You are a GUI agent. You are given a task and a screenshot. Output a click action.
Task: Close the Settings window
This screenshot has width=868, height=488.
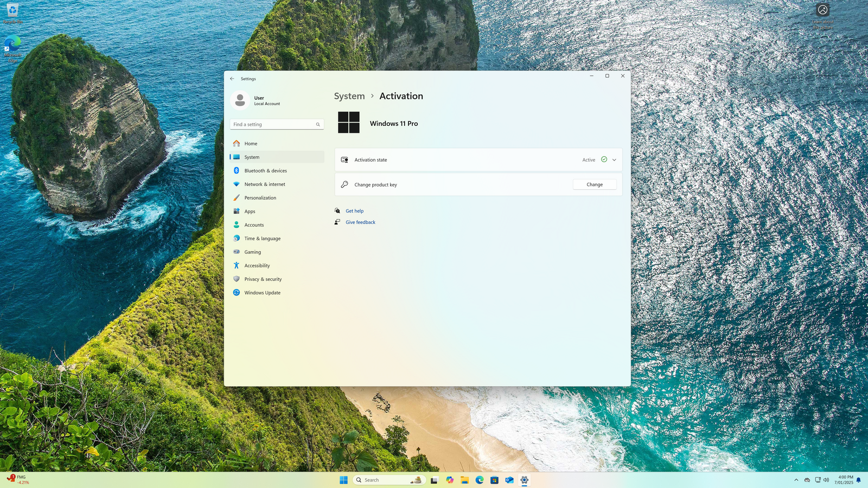(623, 76)
